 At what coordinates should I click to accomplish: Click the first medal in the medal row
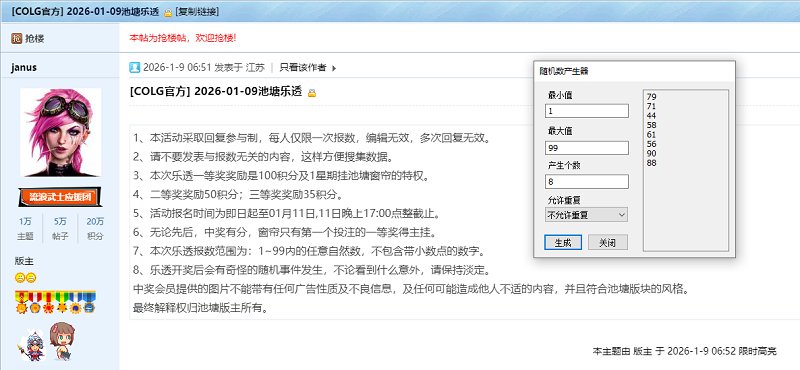pos(21,303)
